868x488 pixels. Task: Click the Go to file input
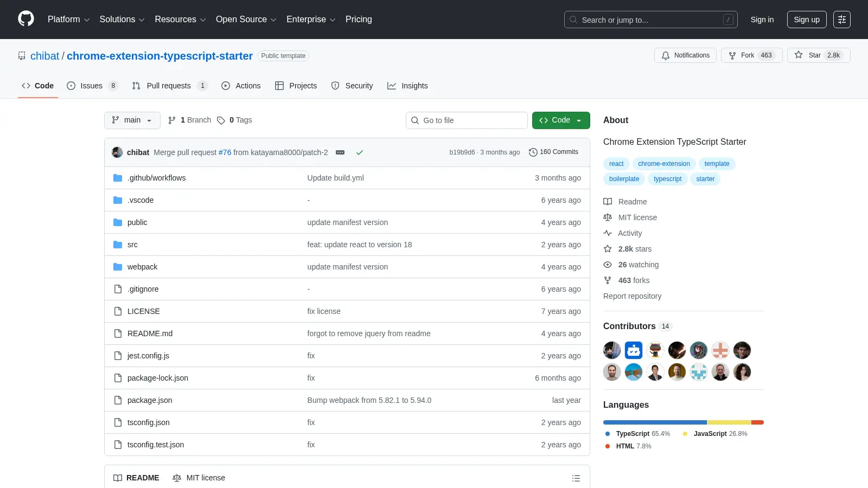[x=467, y=120]
